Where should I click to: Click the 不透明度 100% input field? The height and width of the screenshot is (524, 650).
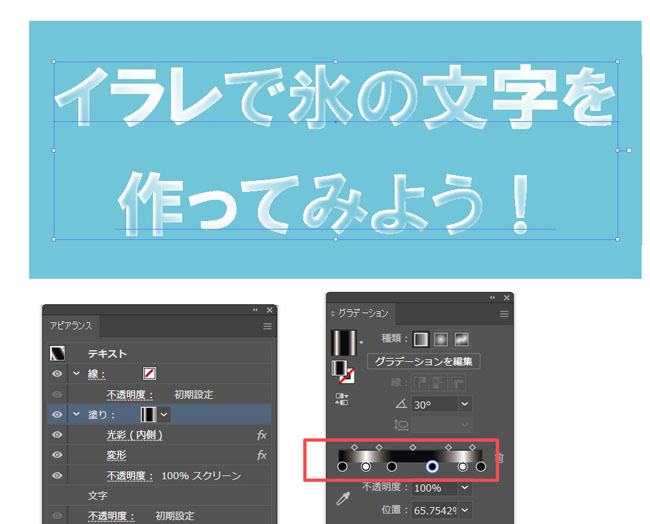(434, 488)
